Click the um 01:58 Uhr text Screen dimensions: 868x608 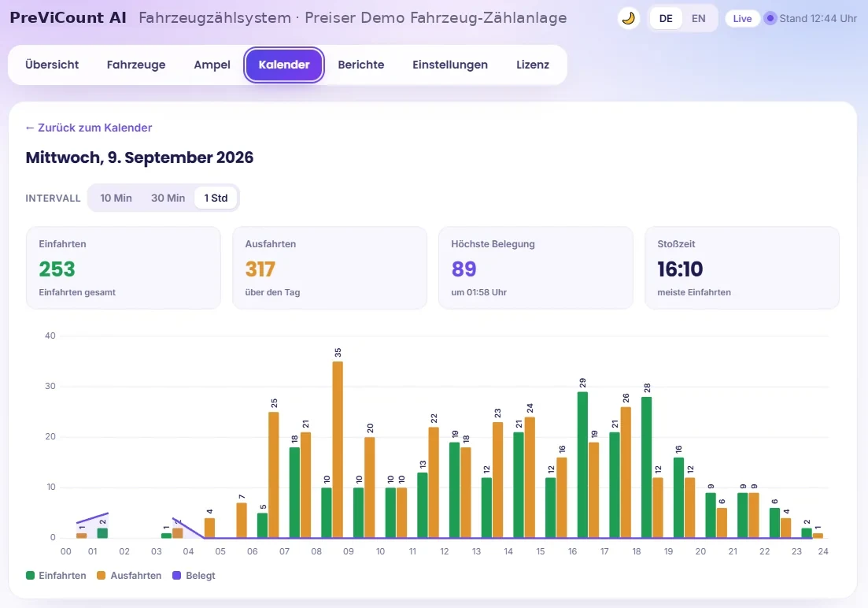tap(478, 292)
